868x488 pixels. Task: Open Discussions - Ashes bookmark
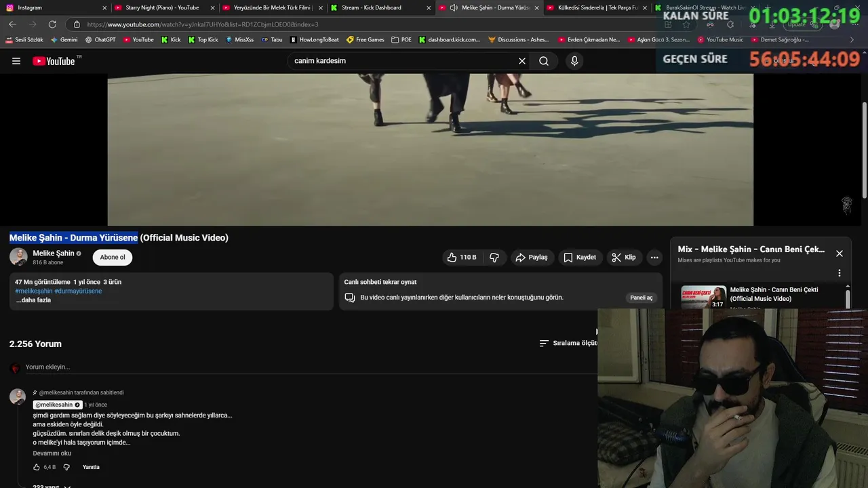pos(519,40)
